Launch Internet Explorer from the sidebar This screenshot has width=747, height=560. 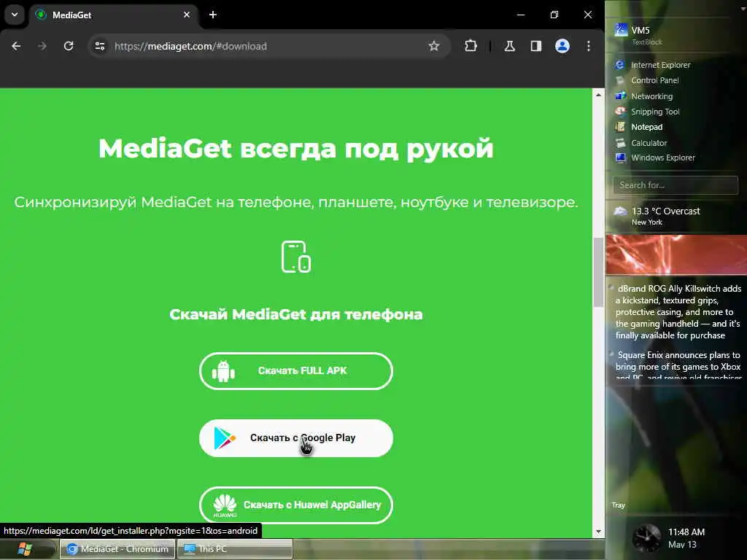tap(660, 65)
